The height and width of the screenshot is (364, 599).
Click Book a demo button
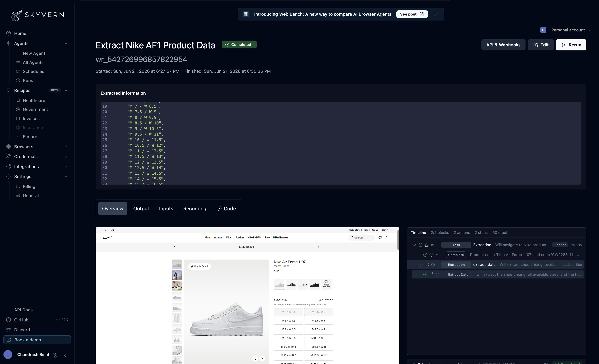pyautogui.click(x=37, y=340)
